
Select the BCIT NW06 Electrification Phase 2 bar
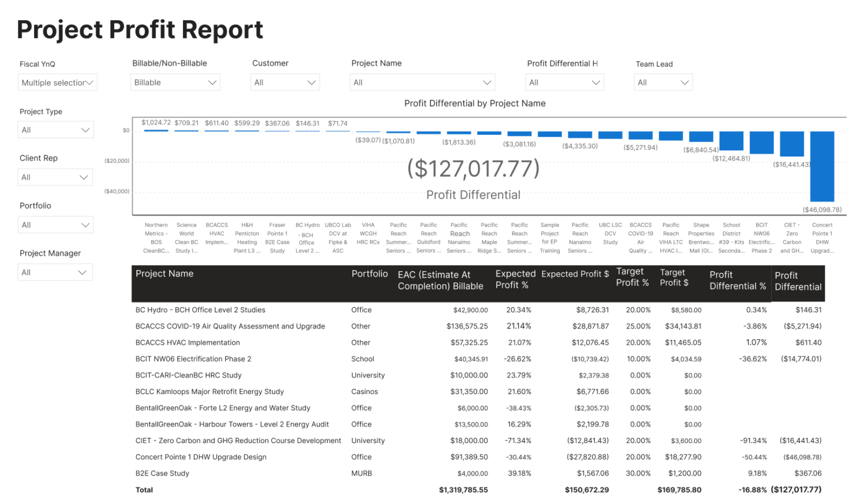coord(762,142)
